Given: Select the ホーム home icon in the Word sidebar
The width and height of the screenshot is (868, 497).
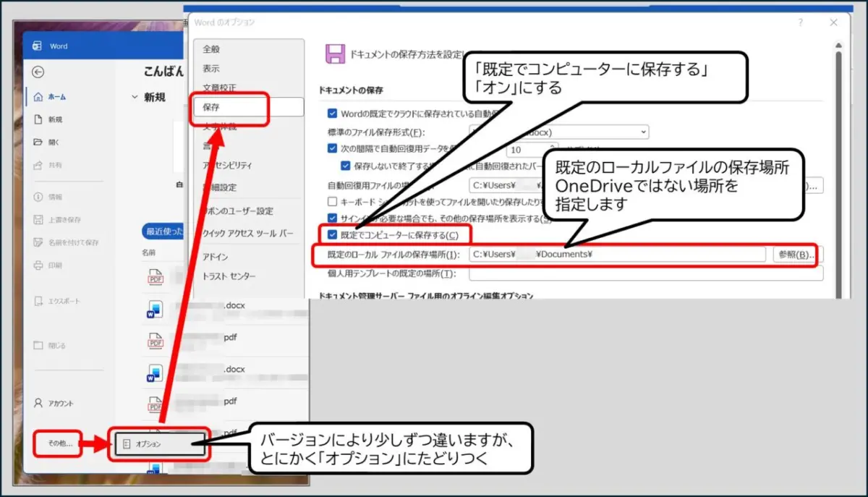Looking at the screenshot, I should 38,96.
